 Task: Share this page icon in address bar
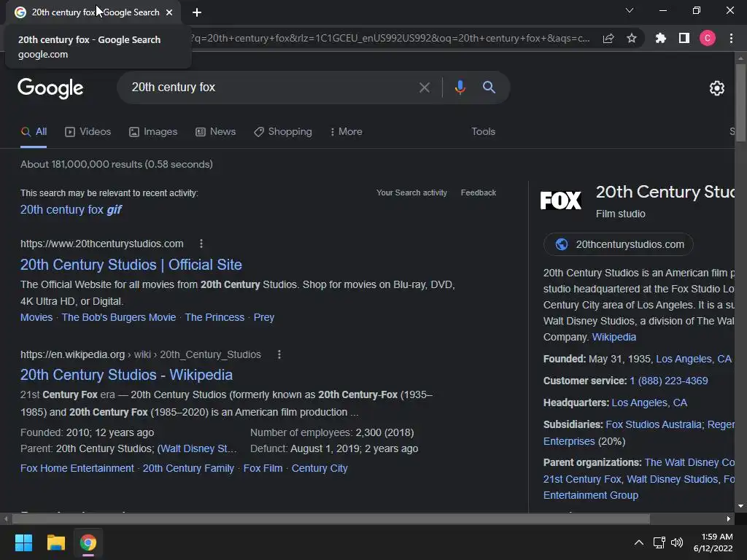[x=608, y=38]
